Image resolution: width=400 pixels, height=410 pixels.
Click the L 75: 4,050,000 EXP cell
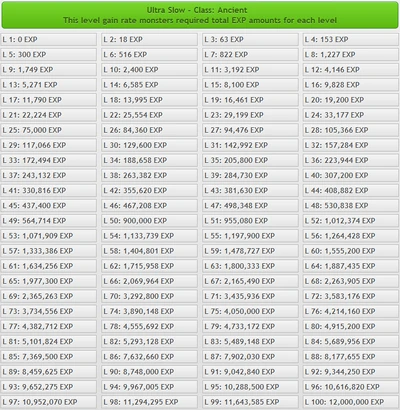(x=250, y=311)
